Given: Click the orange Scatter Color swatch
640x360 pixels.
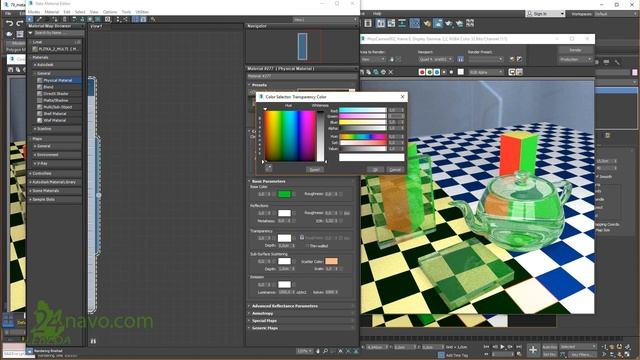Looking at the screenshot, I should [x=331, y=261].
